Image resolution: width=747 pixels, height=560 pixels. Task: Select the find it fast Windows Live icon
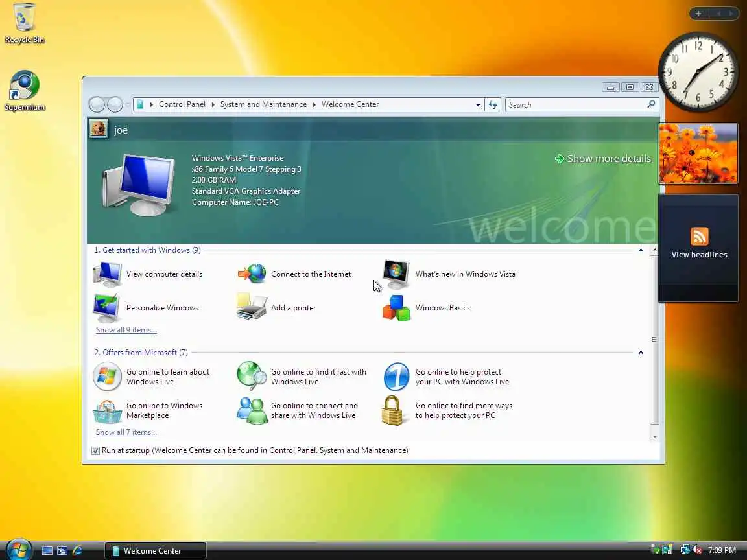point(252,376)
